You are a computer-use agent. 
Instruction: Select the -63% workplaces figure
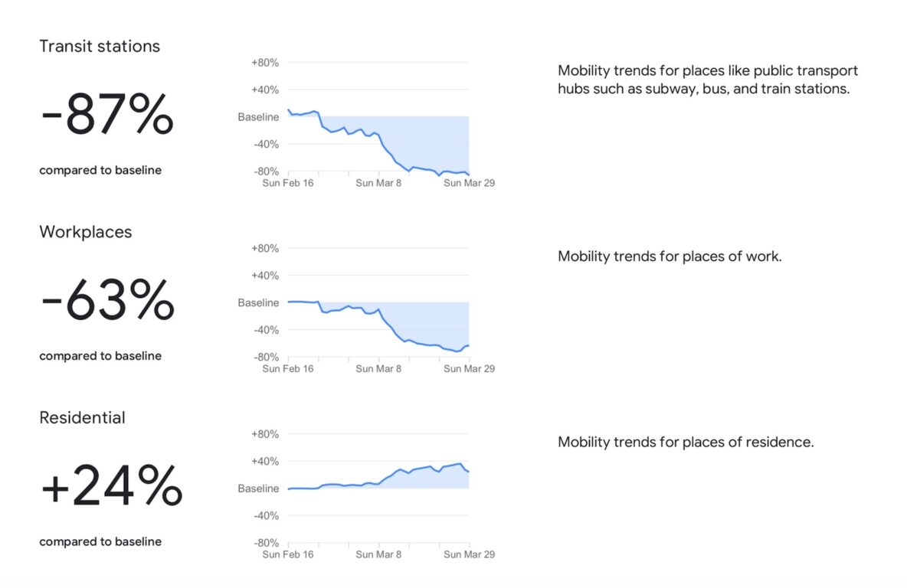click(107, 300)
